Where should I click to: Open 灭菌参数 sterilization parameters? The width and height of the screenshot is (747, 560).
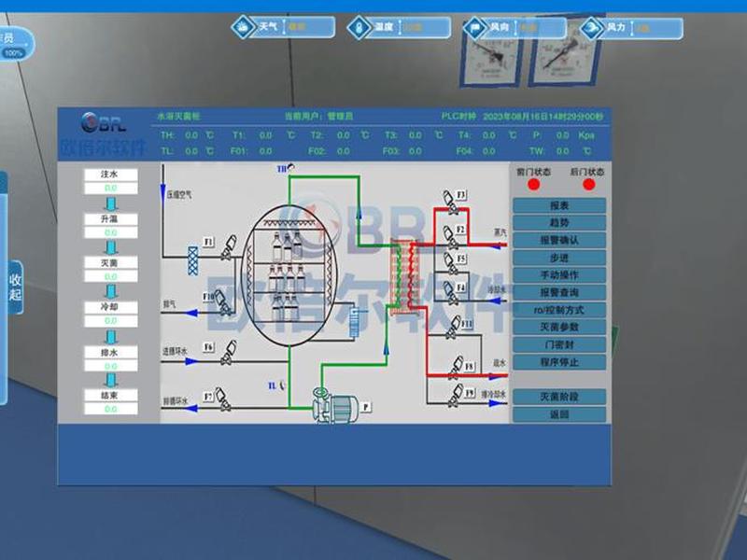[x=559, y=328]
